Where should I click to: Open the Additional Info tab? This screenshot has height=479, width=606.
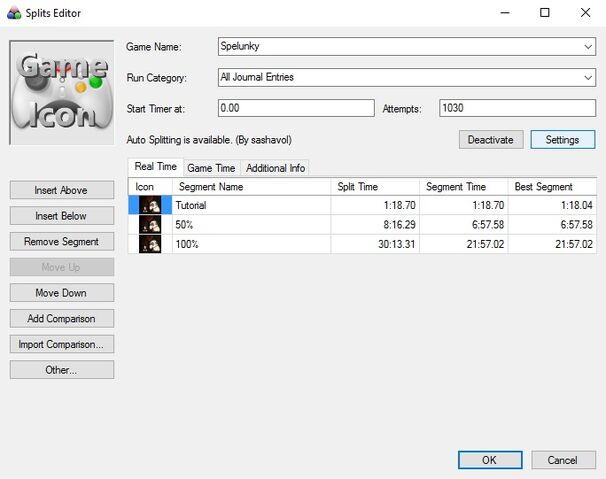coord(276,168)
